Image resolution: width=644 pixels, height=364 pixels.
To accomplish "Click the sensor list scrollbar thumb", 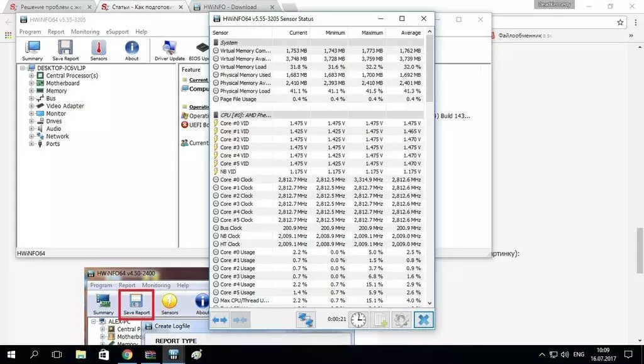I will [430, 68].
